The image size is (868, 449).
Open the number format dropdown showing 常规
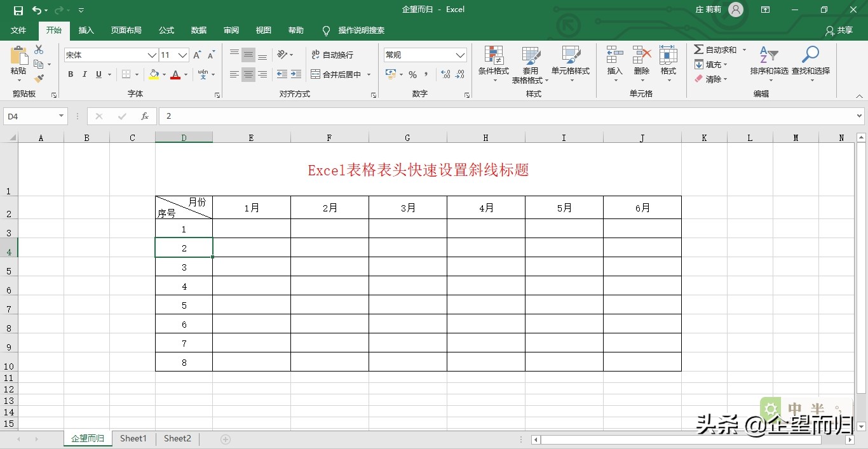[460, 55]
